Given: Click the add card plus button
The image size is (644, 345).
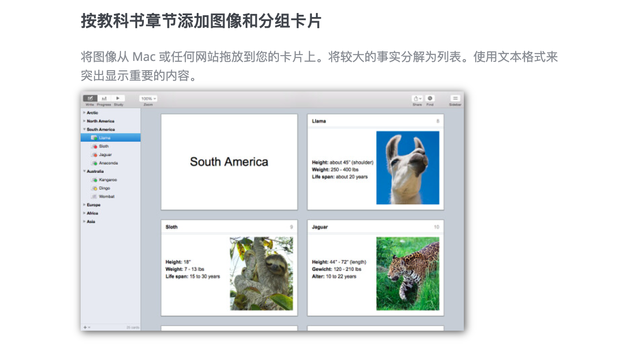Looking at the screenshot, I should [86, 328].
